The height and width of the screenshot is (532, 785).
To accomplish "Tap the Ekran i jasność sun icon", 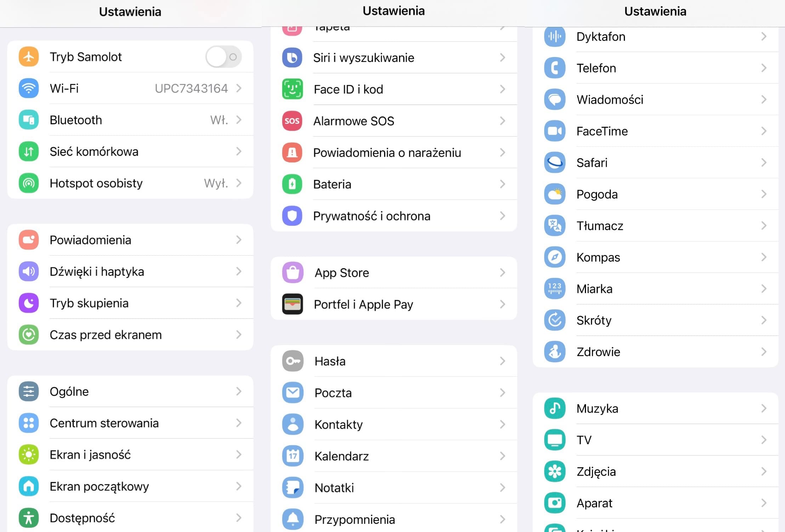I will 29,454.
